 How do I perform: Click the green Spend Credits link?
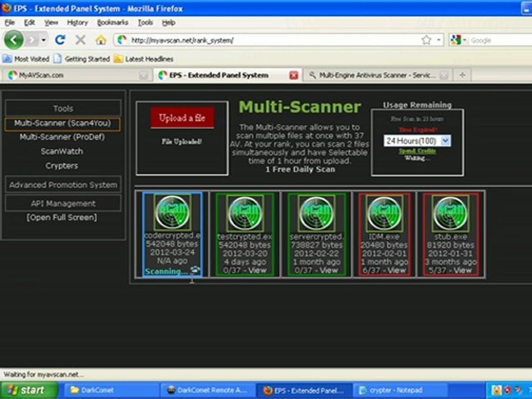tap(417, 151)
